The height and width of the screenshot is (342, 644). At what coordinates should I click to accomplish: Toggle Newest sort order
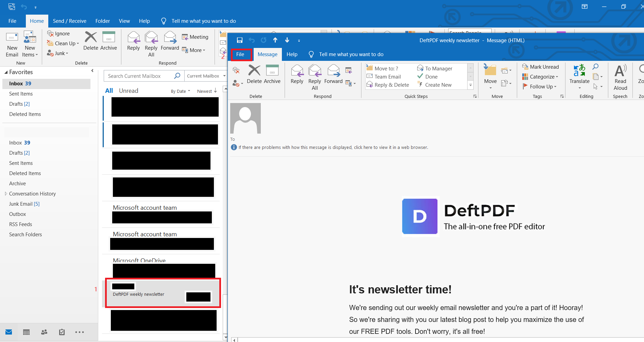[x=207, y=91]
